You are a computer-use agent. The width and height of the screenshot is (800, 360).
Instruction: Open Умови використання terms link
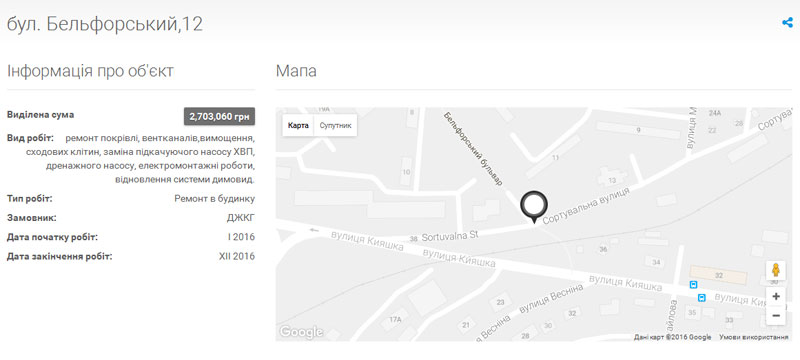pos(754,337)
